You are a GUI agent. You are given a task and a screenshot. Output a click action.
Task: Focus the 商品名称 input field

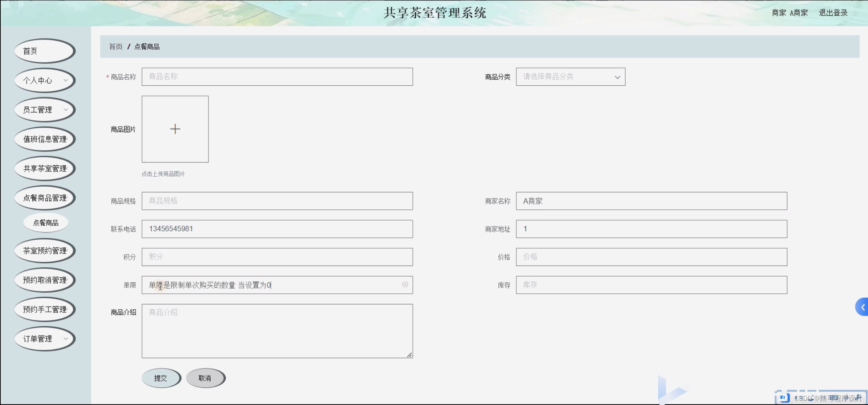277,77
